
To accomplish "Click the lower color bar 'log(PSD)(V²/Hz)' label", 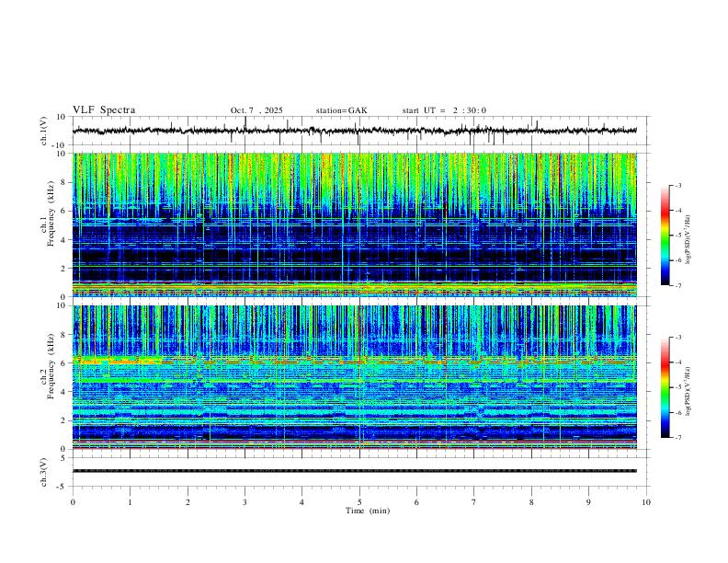I will coord(688,392).
